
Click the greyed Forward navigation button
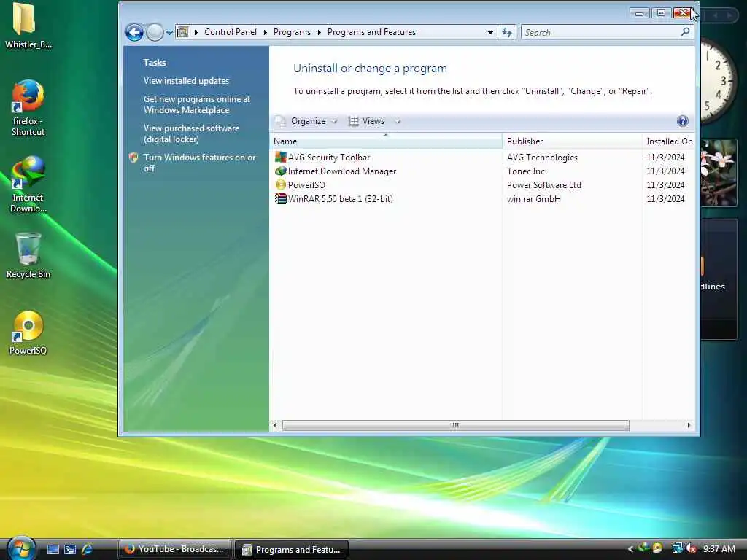pyautogui.click(x=155, y=32)
